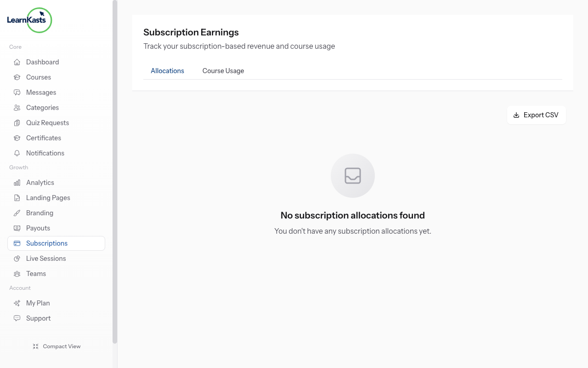
Task: Click the LearnKasts logo
Action: pos(29,20)
